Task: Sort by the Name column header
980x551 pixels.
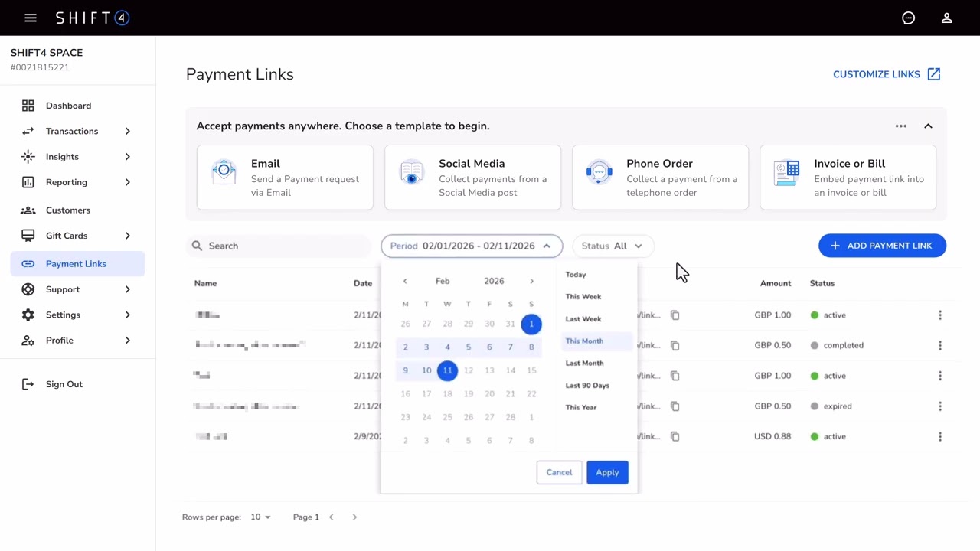Action: tap(205, 283)
